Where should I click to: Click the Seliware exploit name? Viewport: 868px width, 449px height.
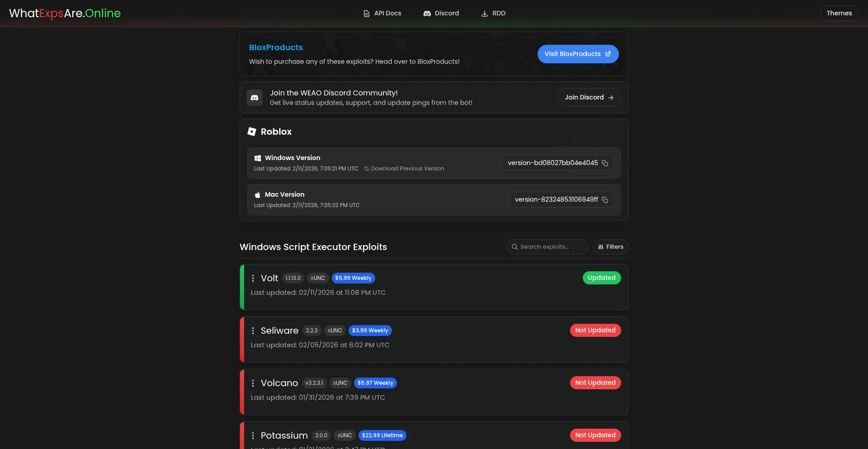tap(279, 331)
